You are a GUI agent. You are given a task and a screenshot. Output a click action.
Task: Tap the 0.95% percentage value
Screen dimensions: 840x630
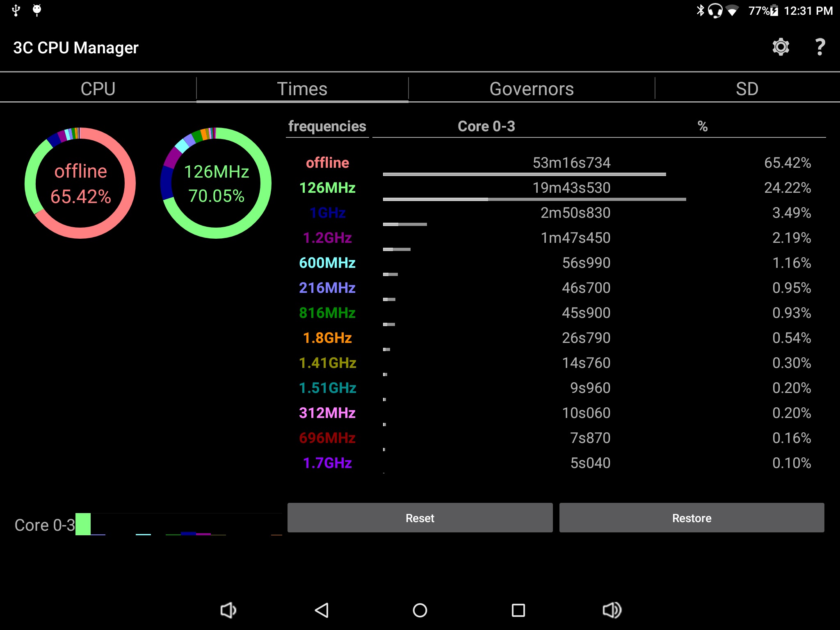[x=792, y=288]
